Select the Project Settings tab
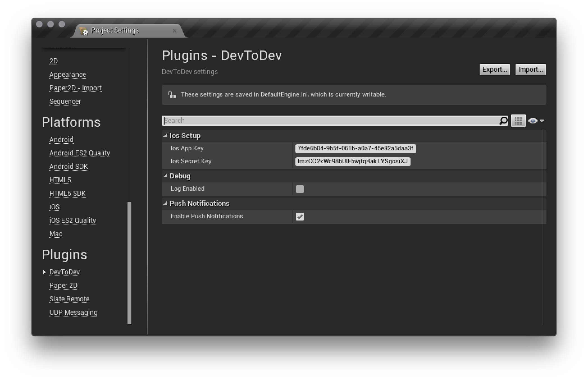The image size is (588, 381). pyautogui.click(x=115, y=30)
